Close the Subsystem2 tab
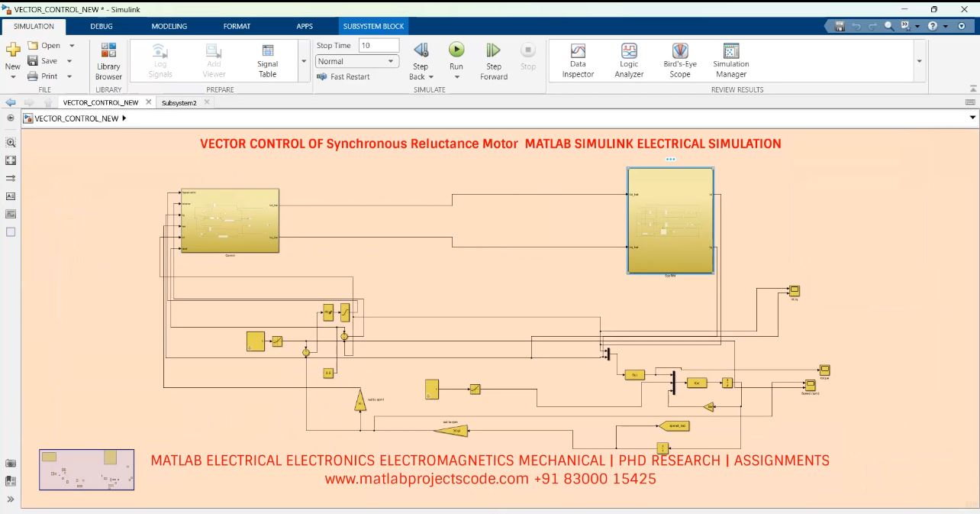980x514 pixels. coord(207,102)
